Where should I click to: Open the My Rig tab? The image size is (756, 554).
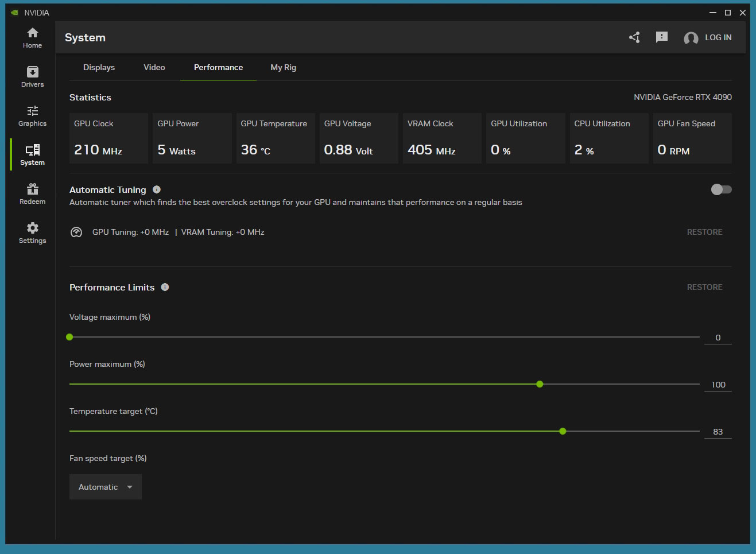284,67
